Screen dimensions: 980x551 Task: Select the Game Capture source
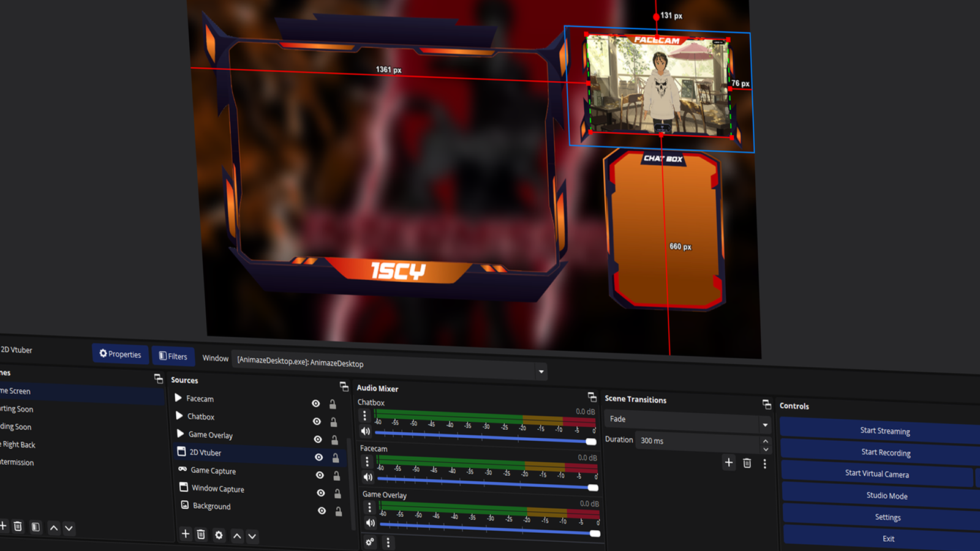[x=213, y=471]
